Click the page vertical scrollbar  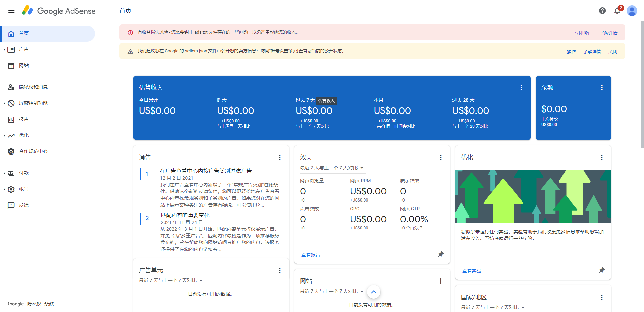point(642,85)
